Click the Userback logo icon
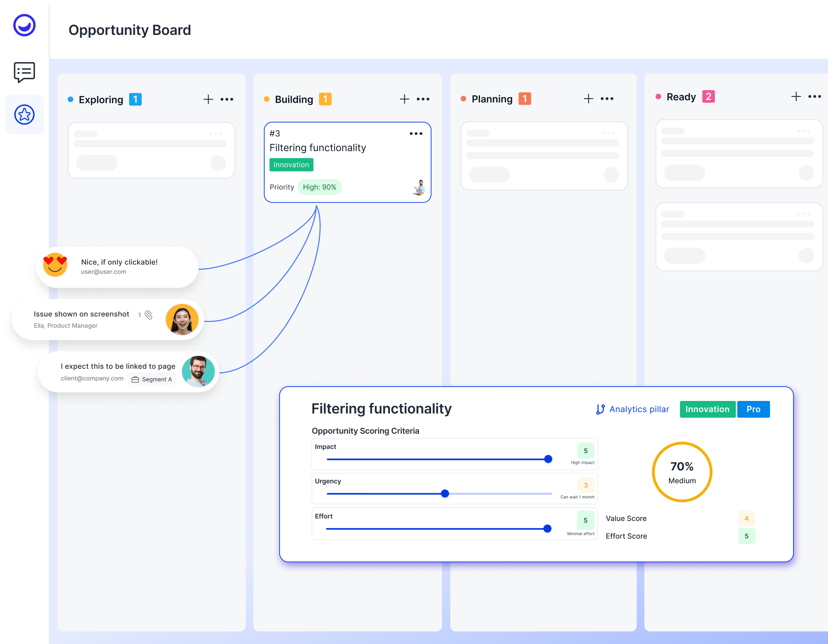This screenshot has width=828, height=644. (x=24, y=25)
